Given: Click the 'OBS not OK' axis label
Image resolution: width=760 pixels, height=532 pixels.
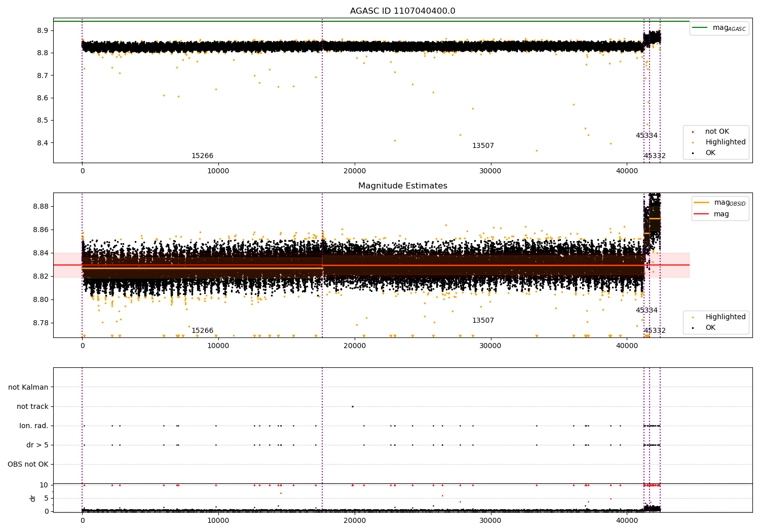Looking at the screenshot, I should click(x=28, y=465).
